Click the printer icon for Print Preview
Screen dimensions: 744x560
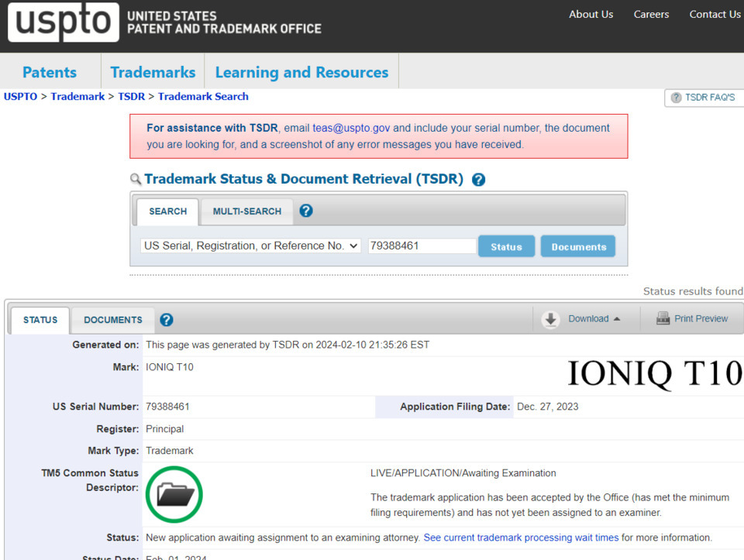[x=663, y=318]
